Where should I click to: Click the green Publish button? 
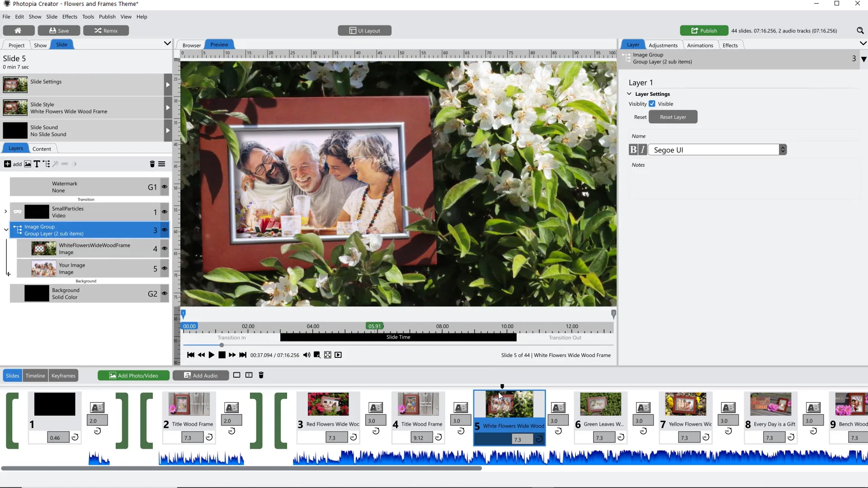click(704, 31)
